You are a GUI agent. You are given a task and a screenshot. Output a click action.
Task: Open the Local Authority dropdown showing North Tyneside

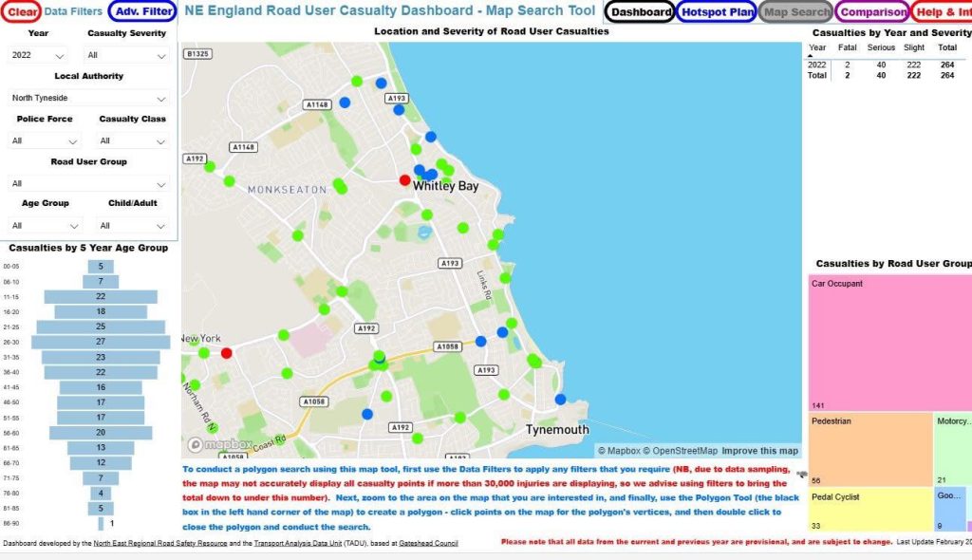tap(88, 98)
